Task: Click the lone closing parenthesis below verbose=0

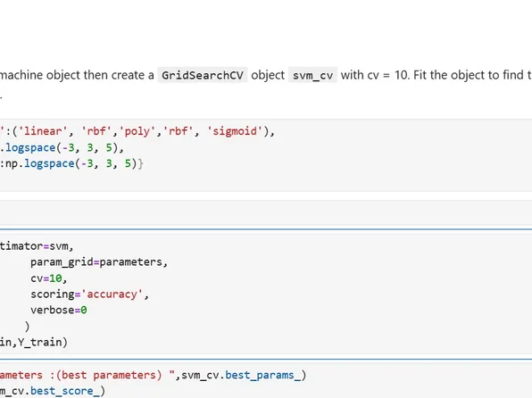Action: [27, 326]
